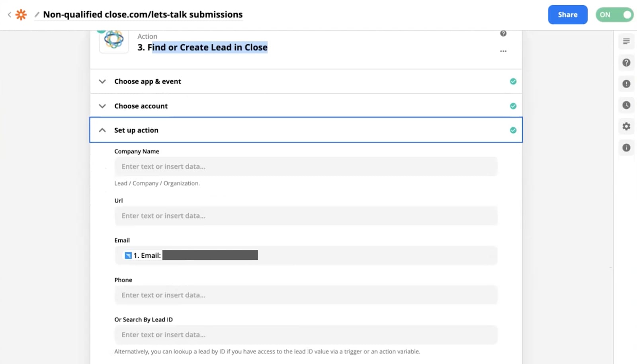Open the alert exclamation icon in sidebar
637x364 pixels.
click(x=626, y=84)
